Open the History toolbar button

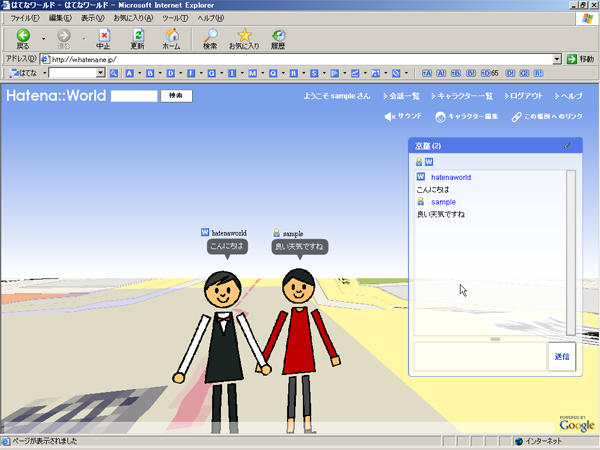[x=278, y=39]
